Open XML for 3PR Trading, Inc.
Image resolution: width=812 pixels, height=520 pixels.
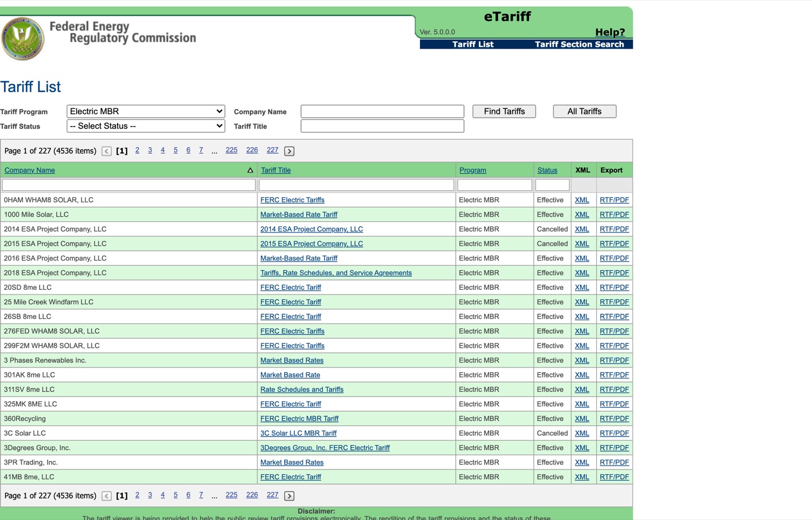[582, 463]
